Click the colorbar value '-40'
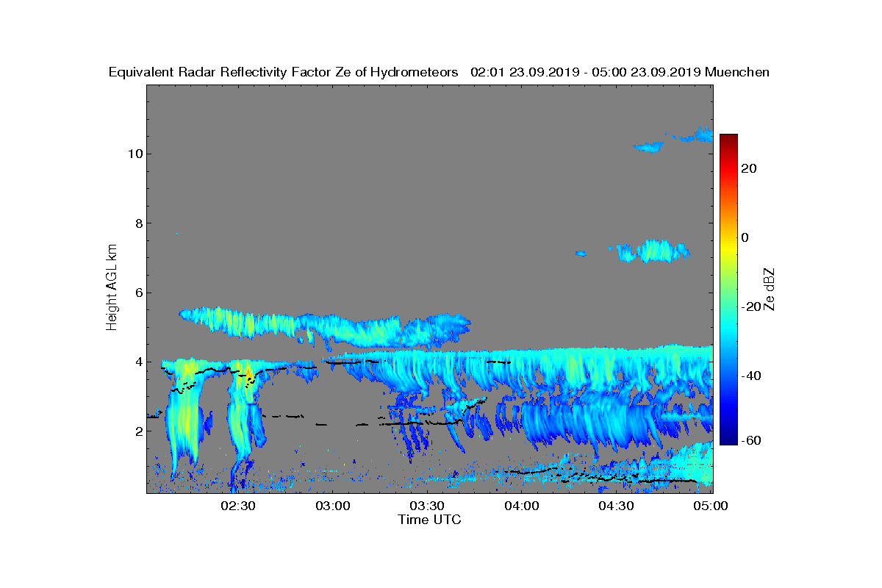882x588 pixels. pyautogui.click(x=752, y=376)
